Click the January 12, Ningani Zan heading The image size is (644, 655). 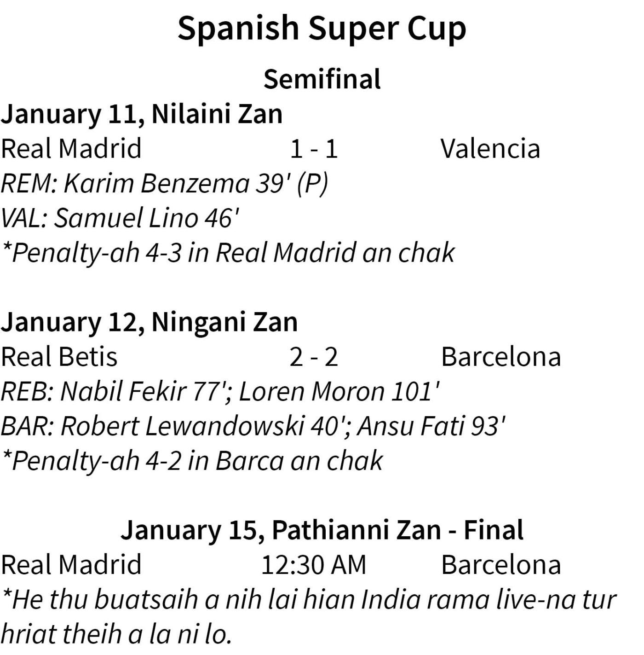coord(149,322)
